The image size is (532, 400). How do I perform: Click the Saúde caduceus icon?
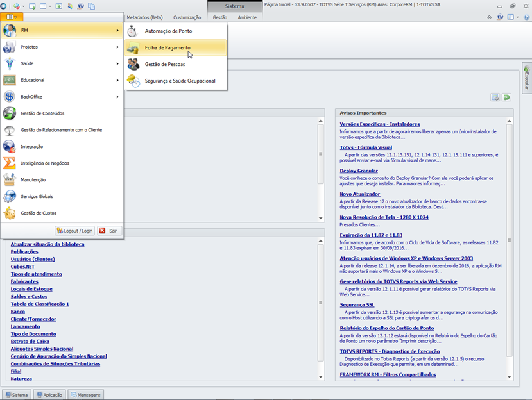coord(10,63)
